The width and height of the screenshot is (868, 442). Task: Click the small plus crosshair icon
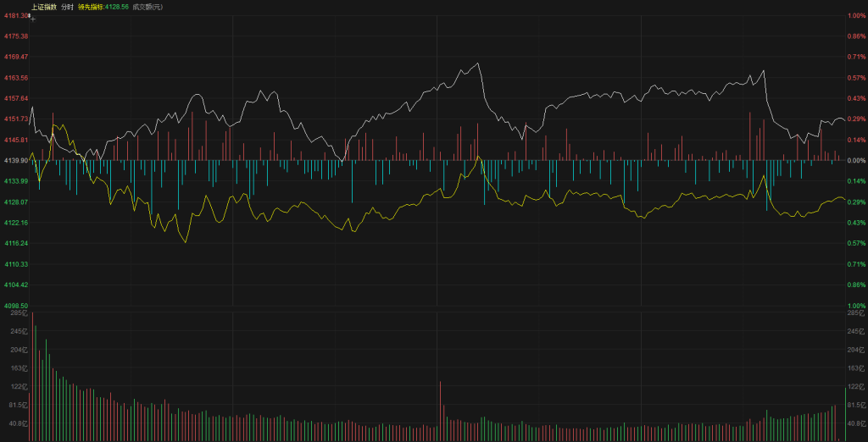[x=33, y=16]
